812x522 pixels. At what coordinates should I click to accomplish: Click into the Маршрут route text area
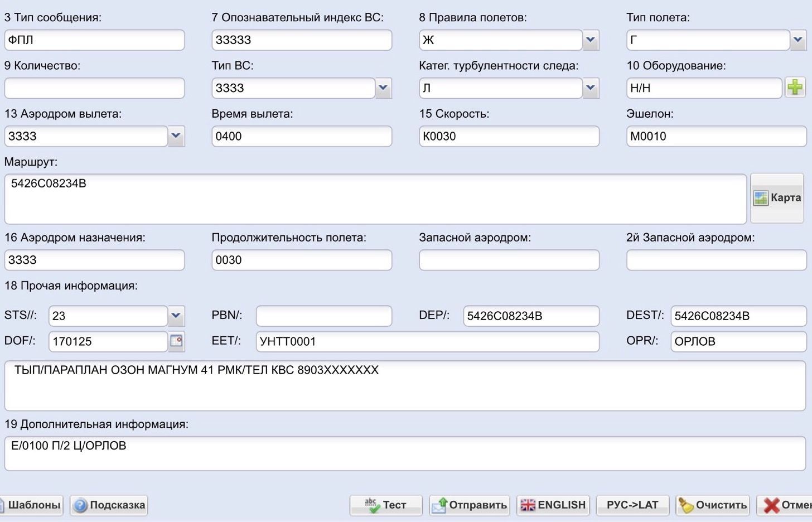375,199
